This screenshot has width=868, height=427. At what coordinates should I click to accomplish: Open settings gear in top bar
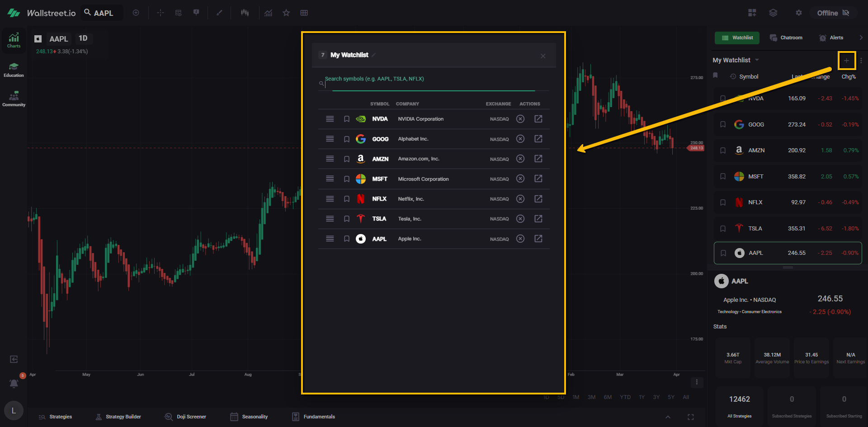(799, 13)
